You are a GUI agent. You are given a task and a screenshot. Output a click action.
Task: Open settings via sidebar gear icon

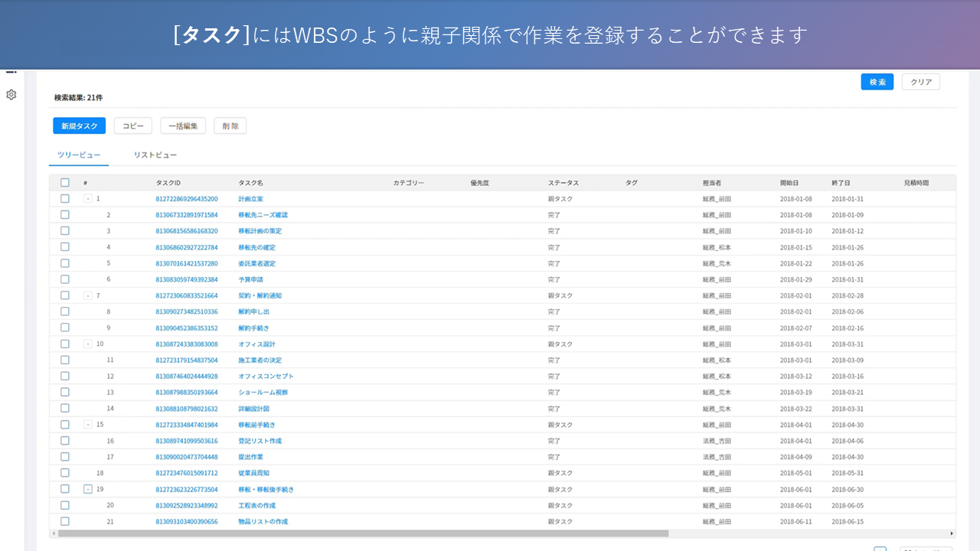[x=11, y=95]
